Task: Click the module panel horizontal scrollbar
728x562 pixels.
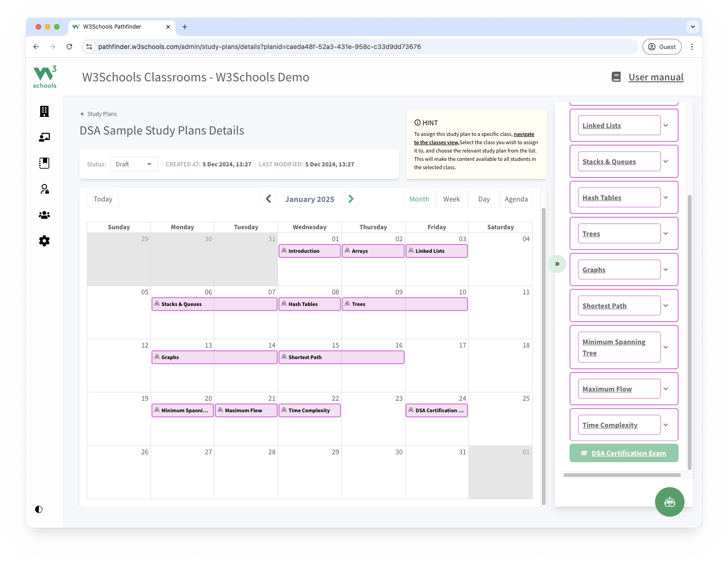Action: point(622,475)
